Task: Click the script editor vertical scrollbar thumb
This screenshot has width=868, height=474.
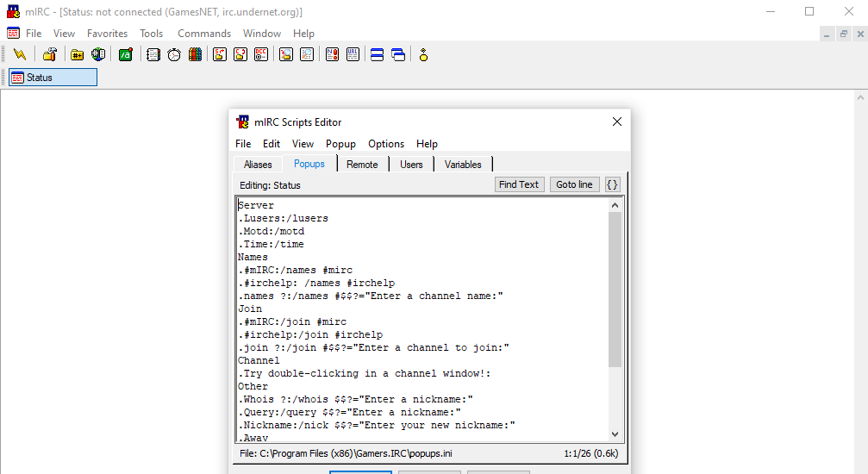Action: click(x=615, y=290)
